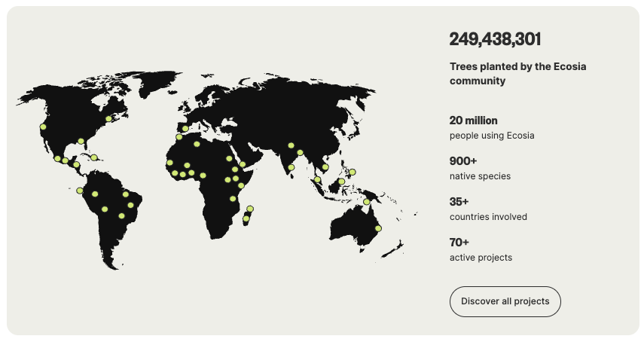Open the Discover all projects button
644x342 pixels.
coord(505,302)
